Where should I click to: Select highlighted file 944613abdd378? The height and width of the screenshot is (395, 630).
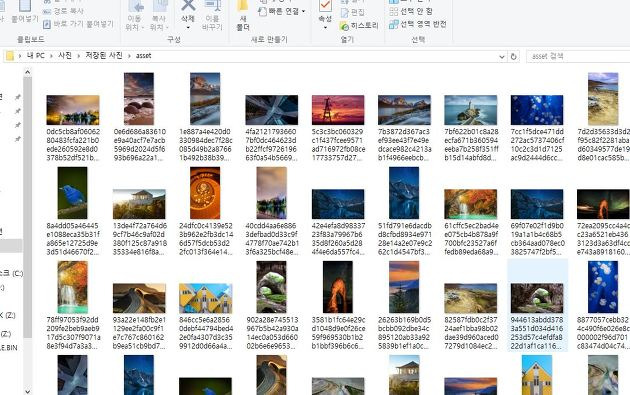[537, 305]
